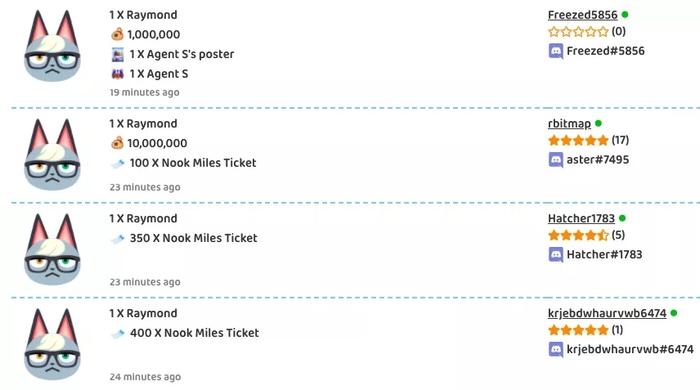Click the Discord icon beside Hatcher#1783

pyautogui.click(x=555, y=255)
